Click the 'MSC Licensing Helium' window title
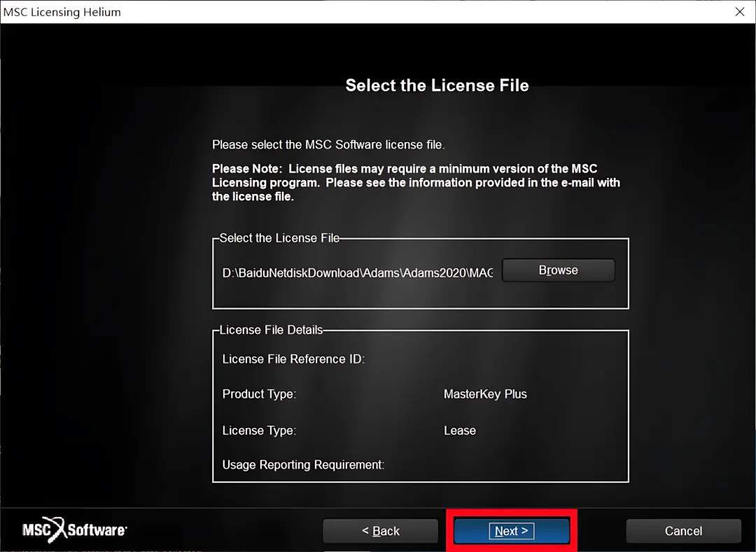 [62, 12]
